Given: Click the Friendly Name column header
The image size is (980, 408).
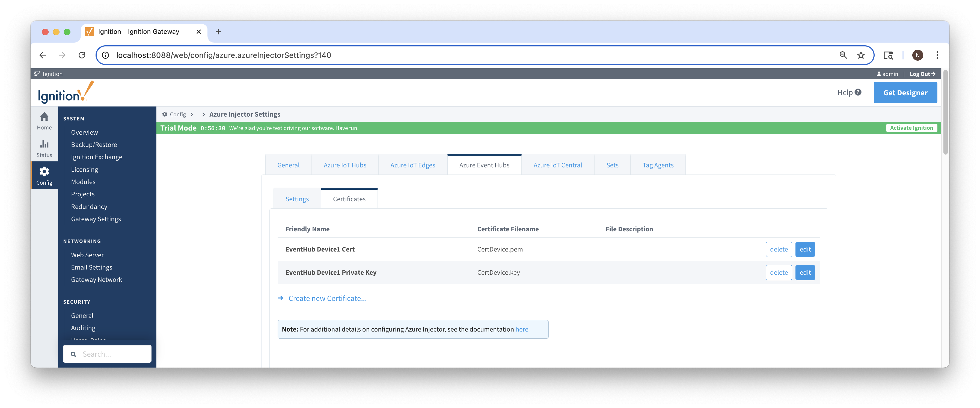Looking at the screenshot, I should point(307,229).
